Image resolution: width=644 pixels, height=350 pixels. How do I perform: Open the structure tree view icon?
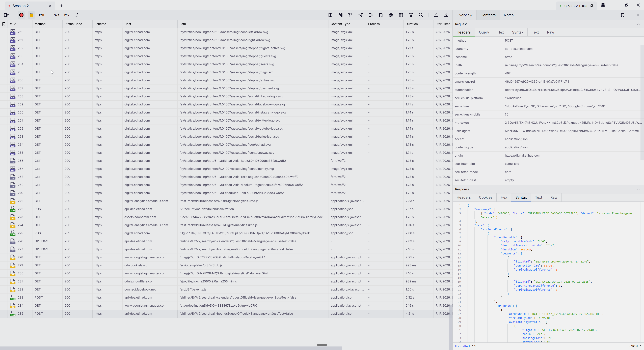pos(340,15)
